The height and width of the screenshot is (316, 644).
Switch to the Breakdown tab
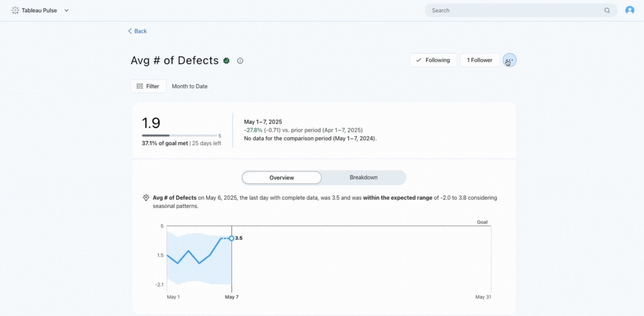pyautogui.click(x=363, y=177)
